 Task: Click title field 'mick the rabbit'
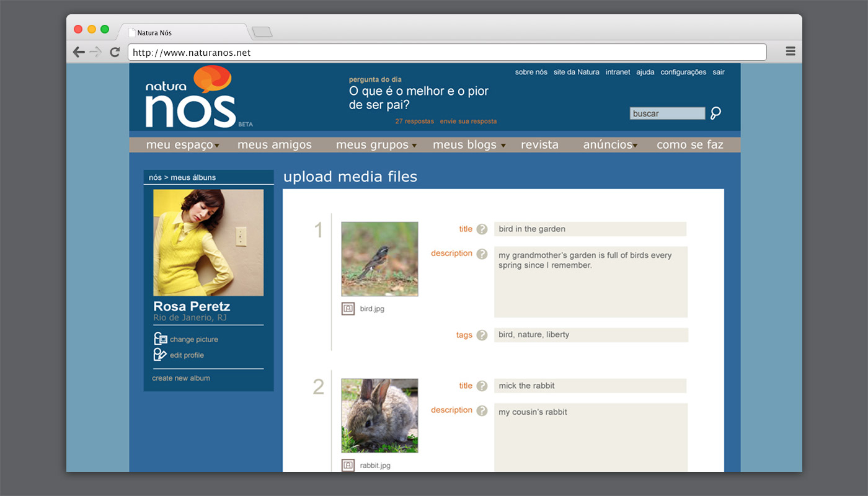[x=590, y=386]
